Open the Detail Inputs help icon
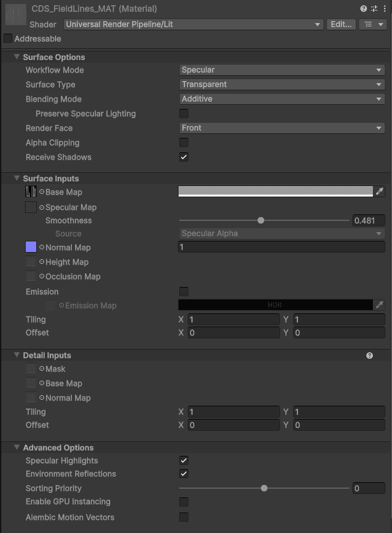 click(x=370, y=356)
